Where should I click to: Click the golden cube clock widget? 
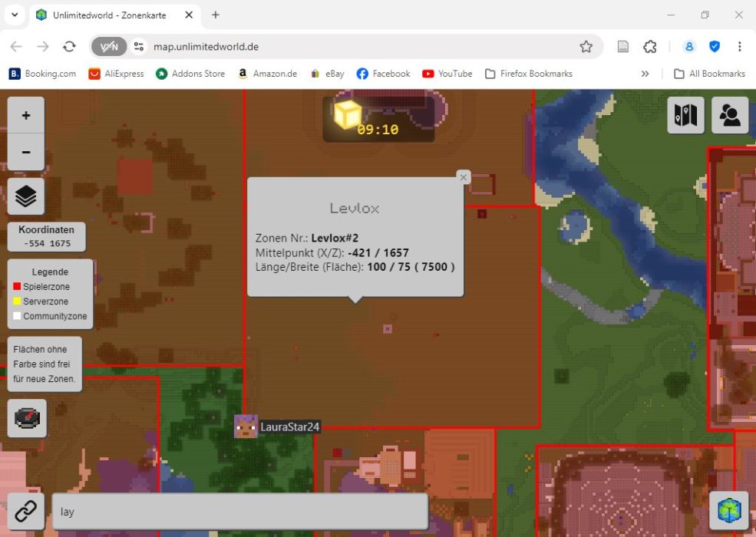[x=378, y=119]
